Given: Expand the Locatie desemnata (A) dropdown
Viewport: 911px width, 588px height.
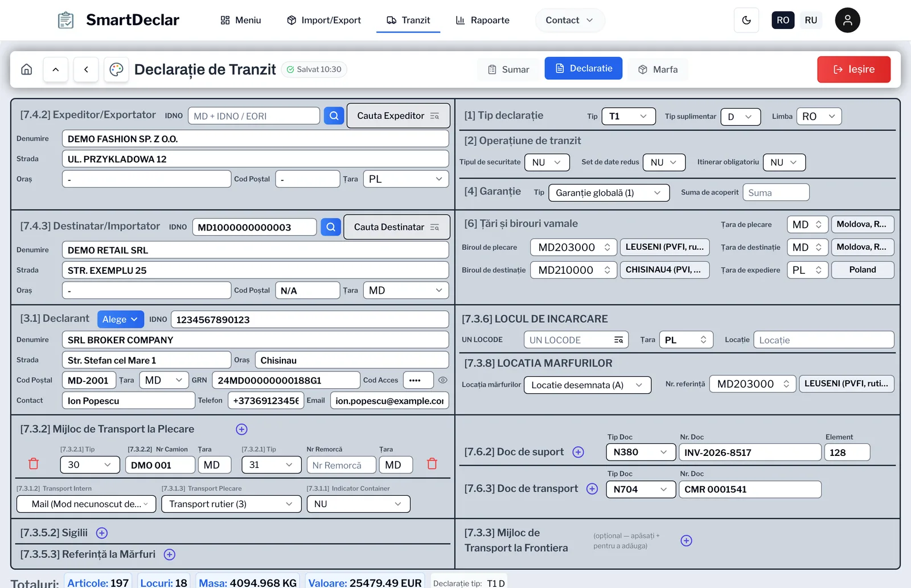Looking at the screenshot, I should [587, 385].
